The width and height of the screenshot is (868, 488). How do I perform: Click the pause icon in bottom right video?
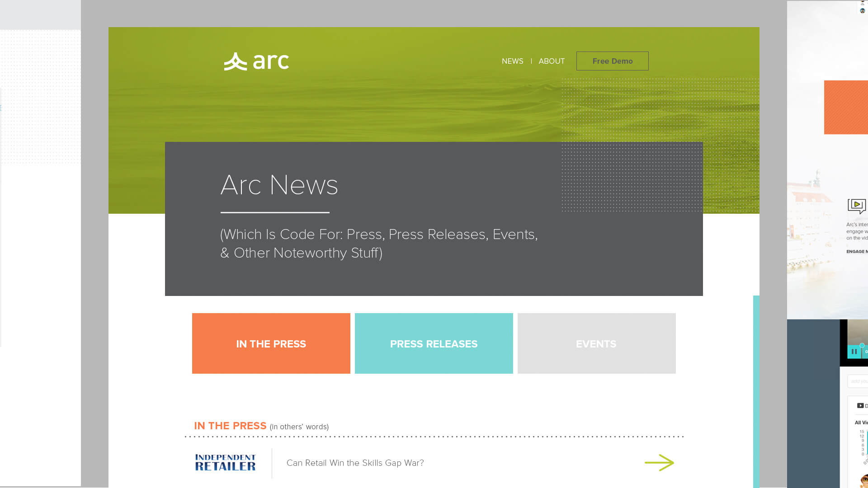pos(854,352)
